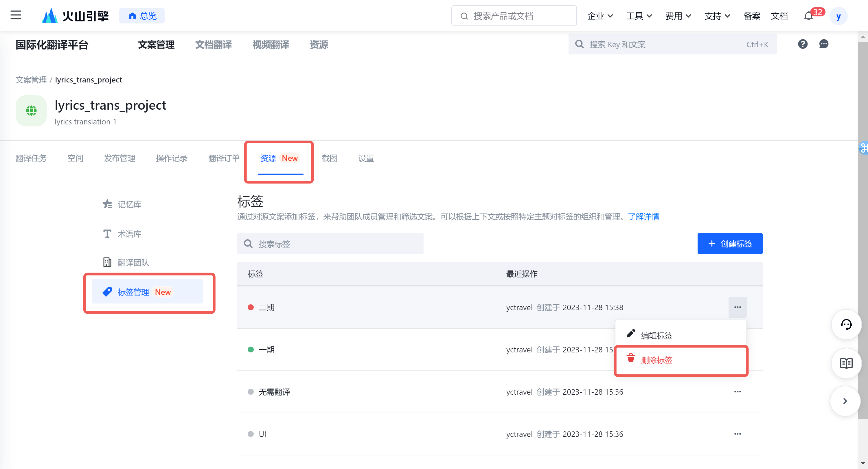Open 术语库 in the sidebar
The width and height of the screenshot is (868, 469).
(x=129, y=234)
